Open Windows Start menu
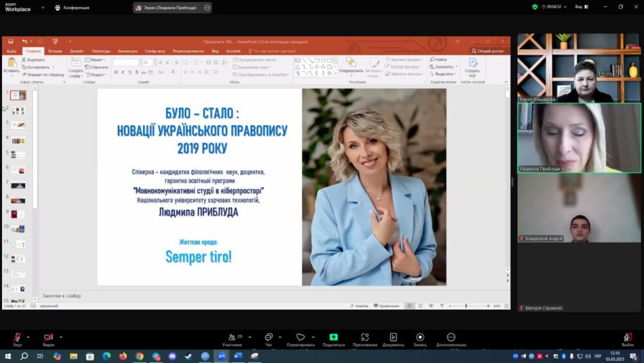This screenshot has width=644, height=363. tap(7, 356)
